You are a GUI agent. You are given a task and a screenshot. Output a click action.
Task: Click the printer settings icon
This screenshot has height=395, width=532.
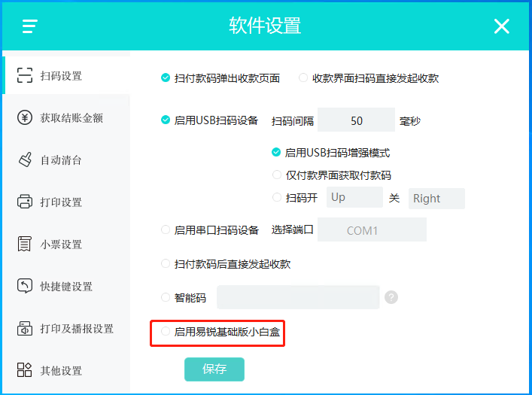(25, 202)
